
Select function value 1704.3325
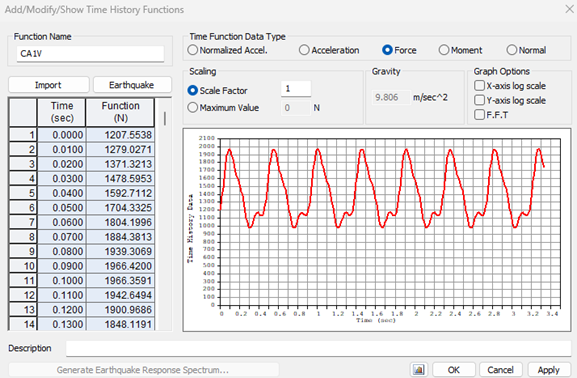click(x=120, y=208)
